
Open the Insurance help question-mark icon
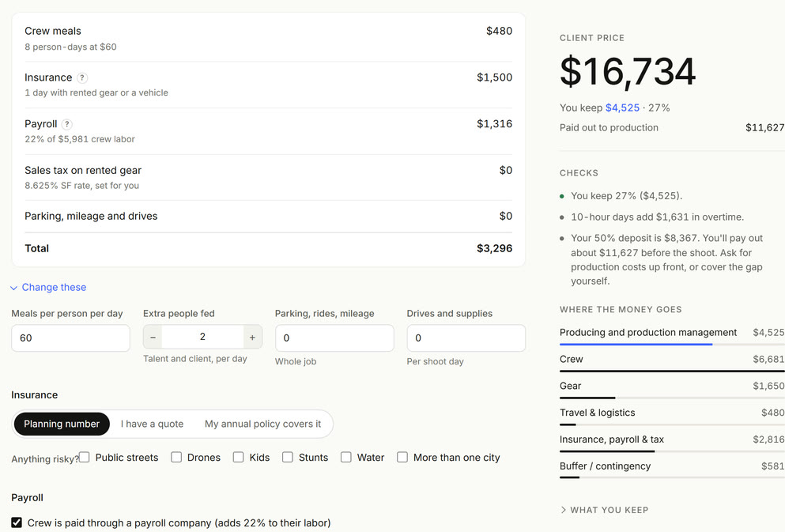coord(82,77)
